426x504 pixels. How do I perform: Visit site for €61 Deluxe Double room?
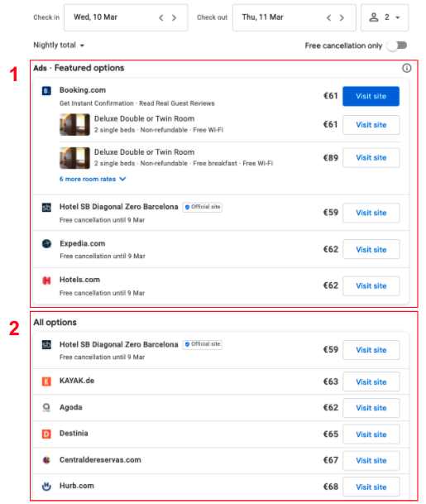[x=371, y=125]
